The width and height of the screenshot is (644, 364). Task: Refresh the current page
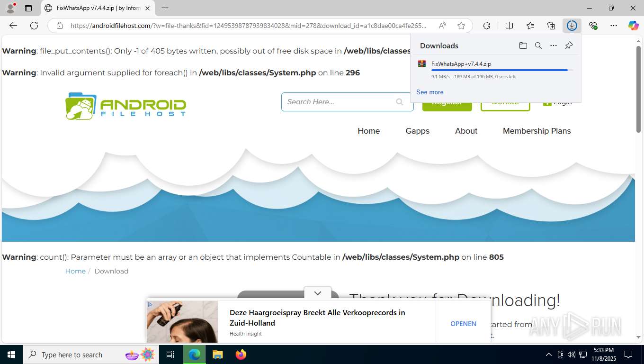[34, 26]
